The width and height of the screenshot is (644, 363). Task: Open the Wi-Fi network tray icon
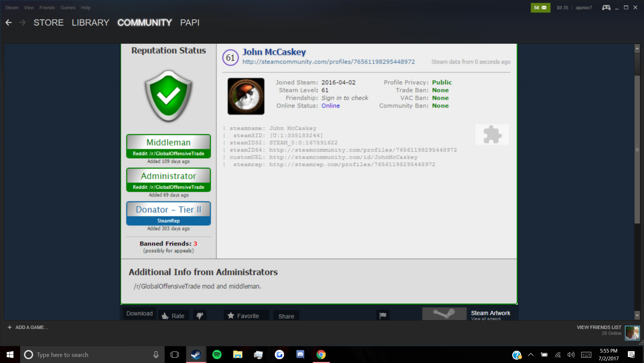click(x=558, y=355)
